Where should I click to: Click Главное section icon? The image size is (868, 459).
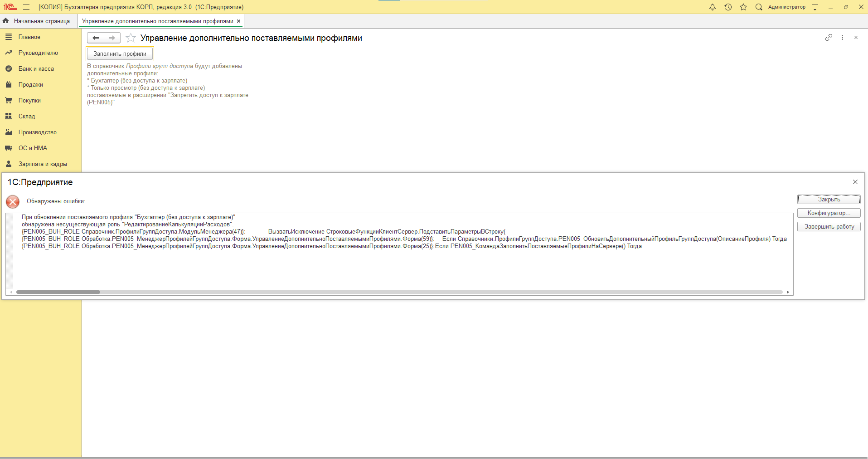[9, 37]
